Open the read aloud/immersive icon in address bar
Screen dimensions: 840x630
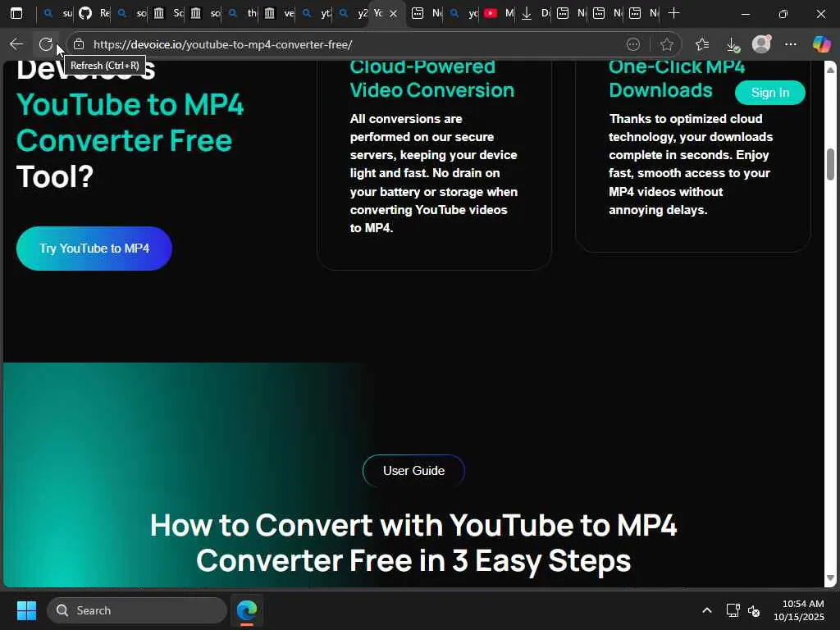pos(633,44)
